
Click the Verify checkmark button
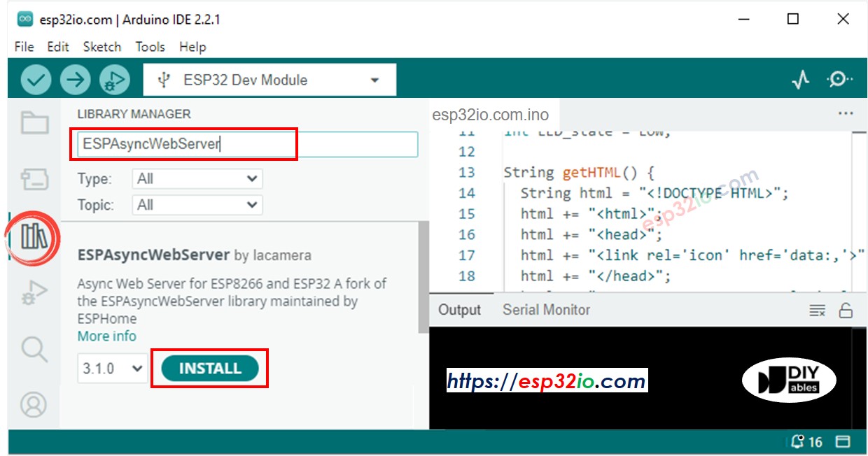(36, 80)
